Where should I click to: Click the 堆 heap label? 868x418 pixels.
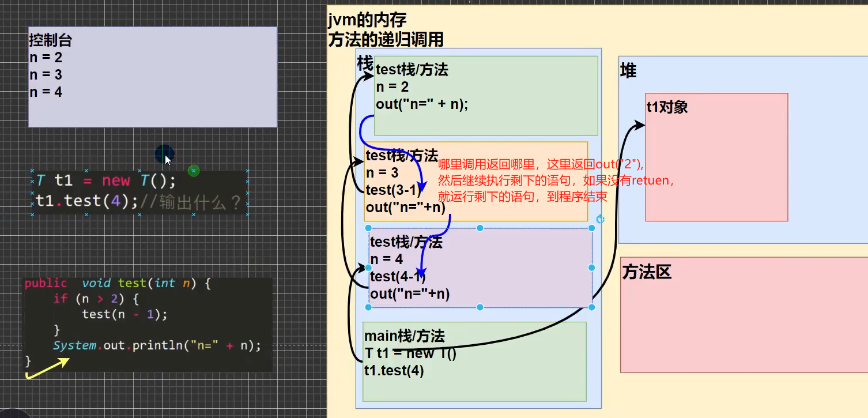(x=628, y=71)
